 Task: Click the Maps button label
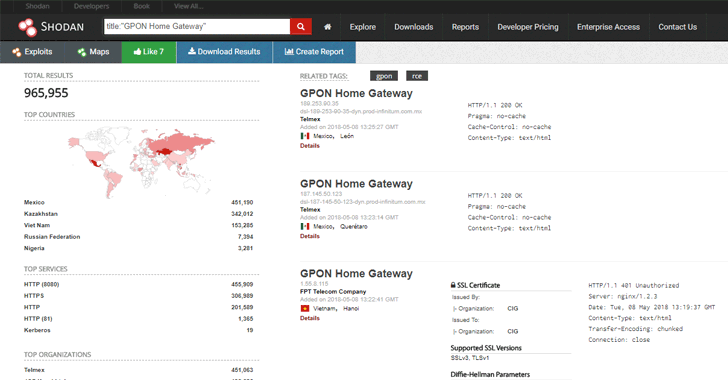click(x=99, y=52)
